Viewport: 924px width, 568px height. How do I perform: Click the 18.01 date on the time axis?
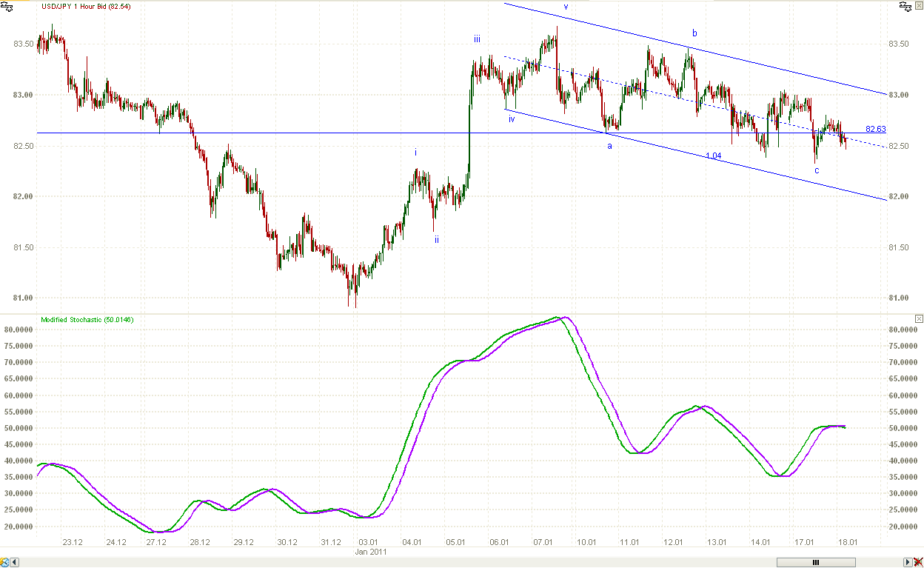pos(848,543)
